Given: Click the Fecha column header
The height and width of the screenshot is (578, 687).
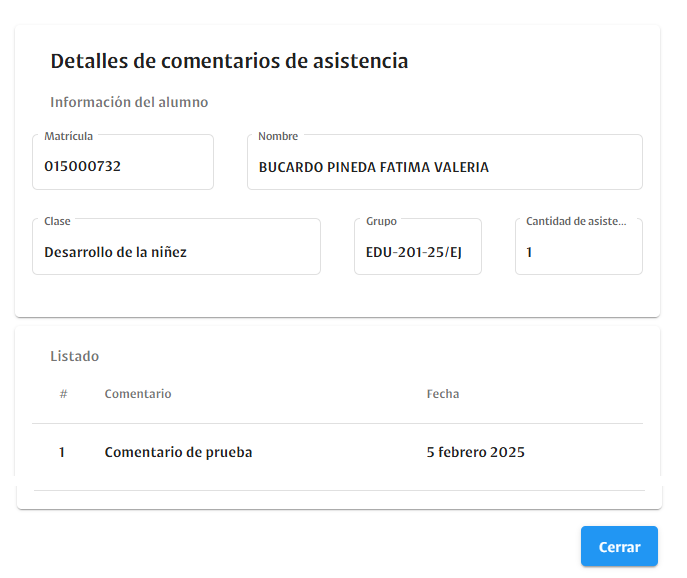Looking at the screenshot, I should click(x=443, y=394).
